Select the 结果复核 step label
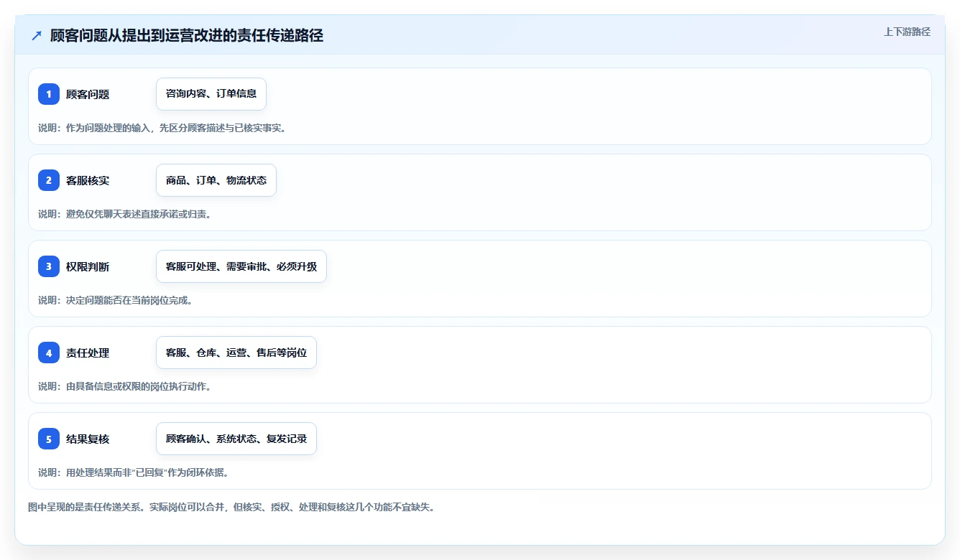Viewport: 960px width, 560px height. coord(88,439)
